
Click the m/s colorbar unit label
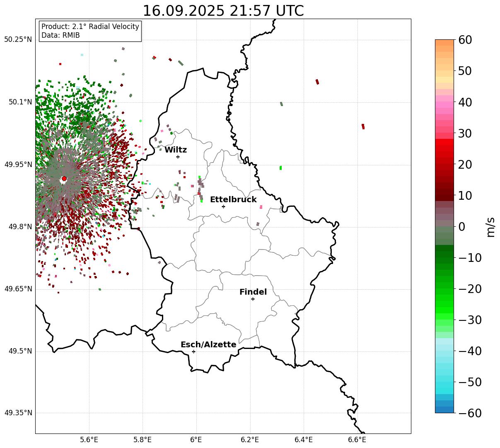tap(490, 227)
